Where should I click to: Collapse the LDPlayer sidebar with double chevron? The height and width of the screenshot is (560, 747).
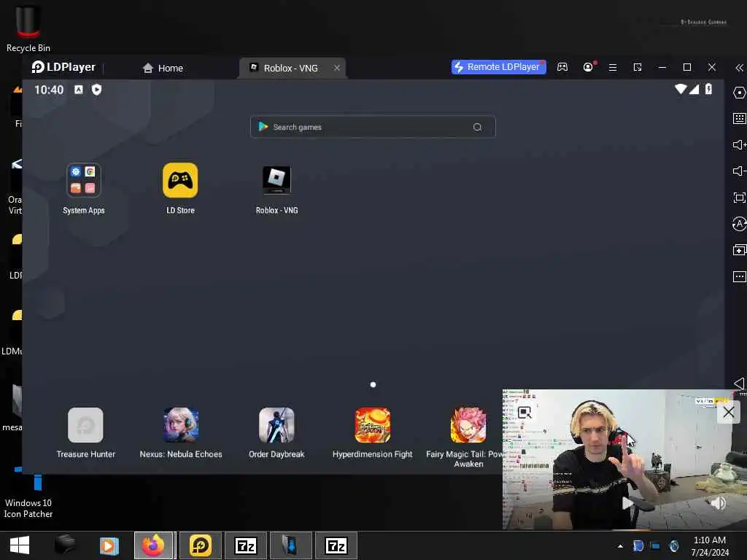[740, 68]
